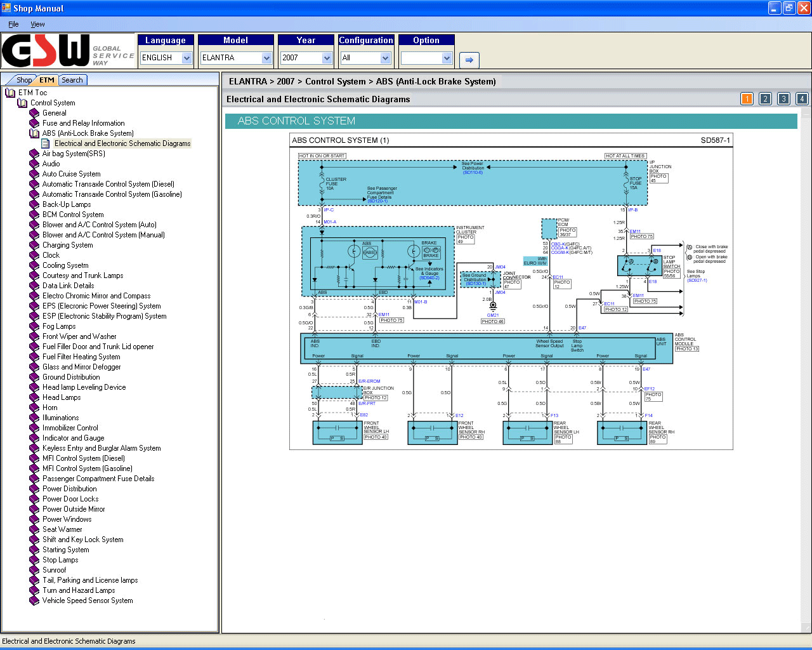Click the Fuse and Relay Information book icon
This screenshot has width=812, height=650.
pyautogui.click(x=34, y=123)
